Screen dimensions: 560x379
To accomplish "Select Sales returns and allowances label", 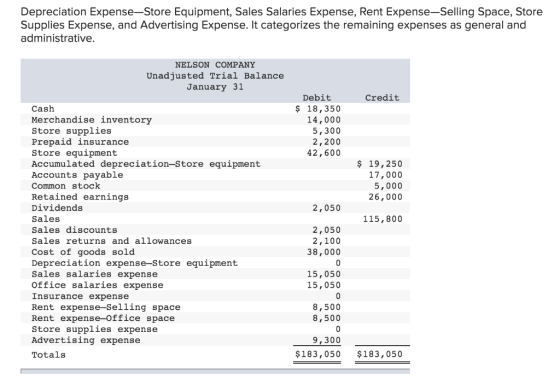I will coord(111,241).
